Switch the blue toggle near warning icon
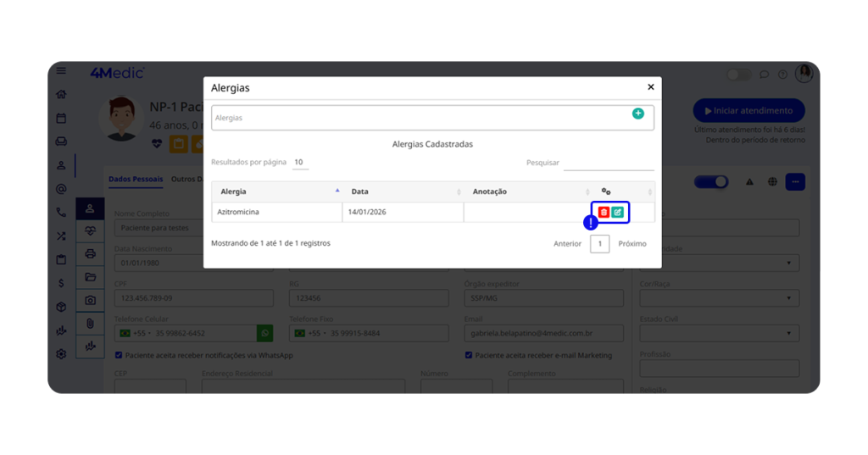The image size is (868, 455). pos(711,181)
